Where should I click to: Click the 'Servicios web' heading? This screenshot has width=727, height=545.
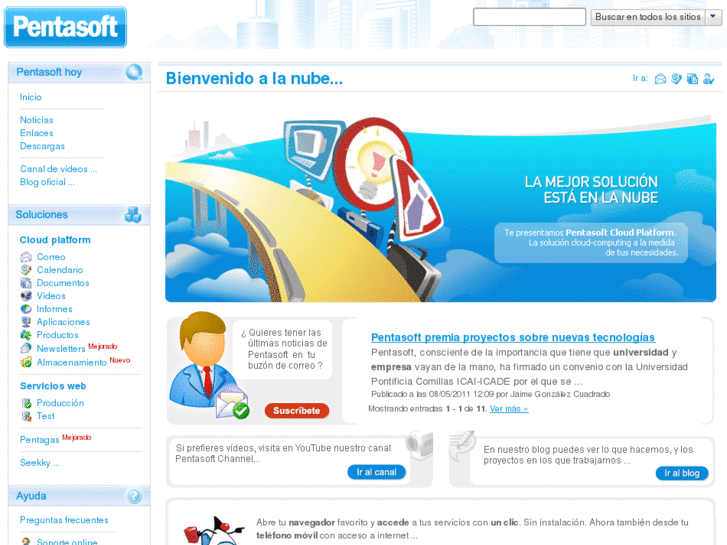[53, 386]
